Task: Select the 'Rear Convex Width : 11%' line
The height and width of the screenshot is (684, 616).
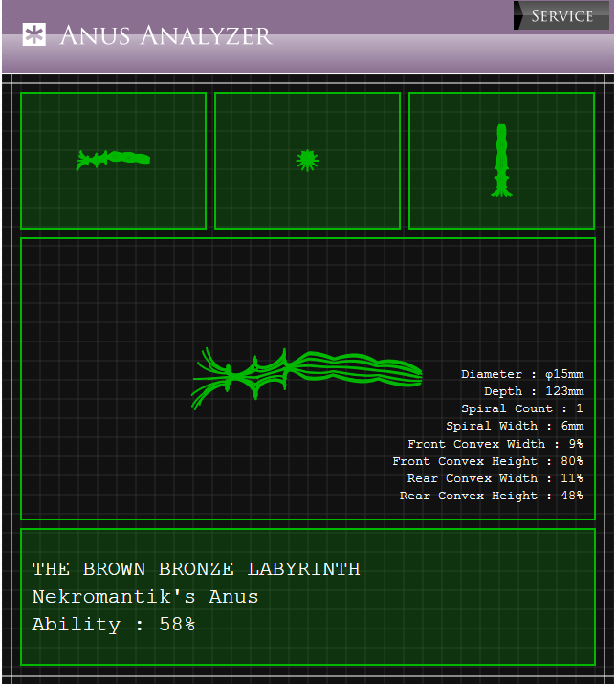Action: (x=495, y=478)
